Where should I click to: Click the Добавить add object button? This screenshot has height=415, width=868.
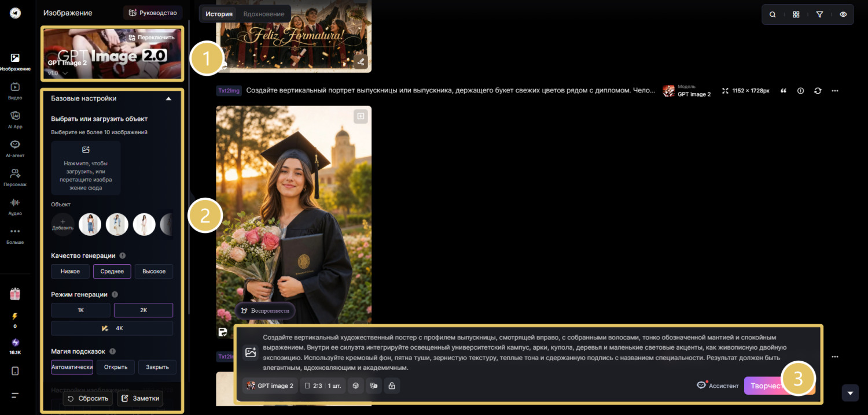click(x=62, y=224)
